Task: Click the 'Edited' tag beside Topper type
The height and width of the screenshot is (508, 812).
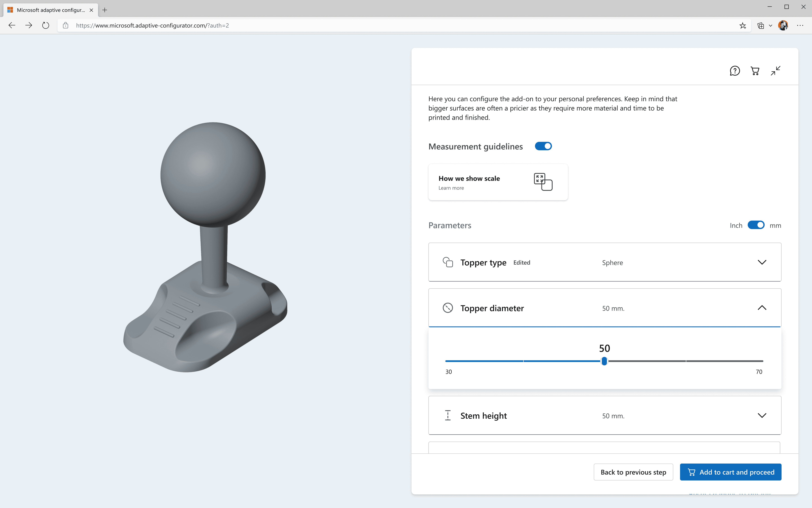Action: point(522,263)
